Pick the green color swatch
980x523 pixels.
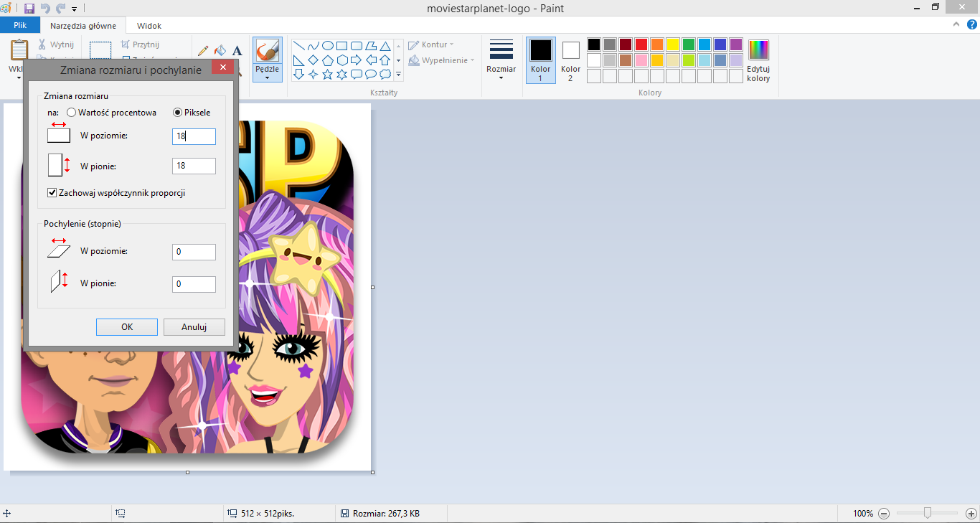pos(689,44)
